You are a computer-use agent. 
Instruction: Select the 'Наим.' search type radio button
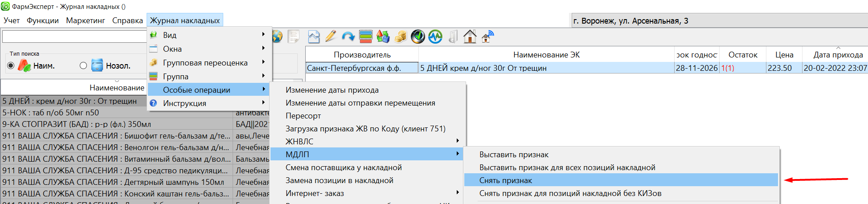tap(11, 66)
